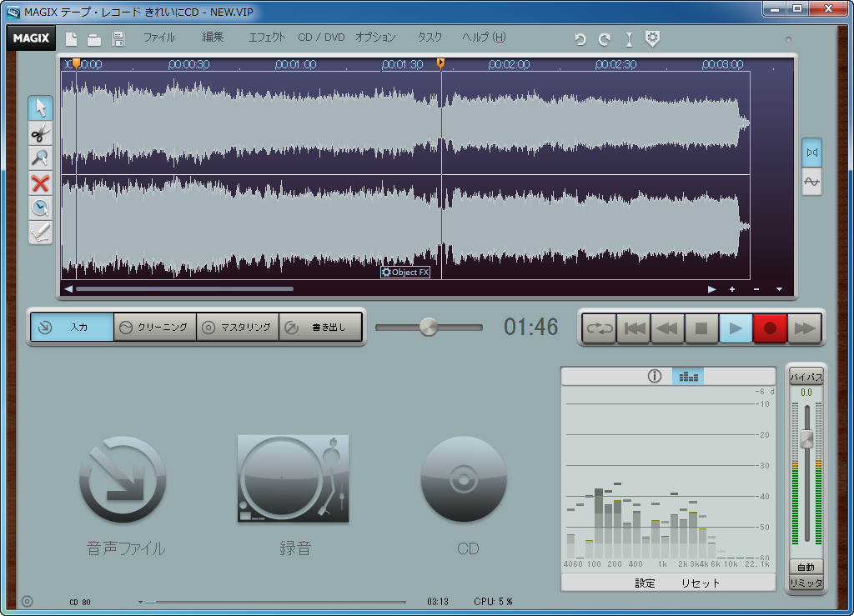Zoom out with the minus button
854x616 pixels.
(x=756, y=289)
